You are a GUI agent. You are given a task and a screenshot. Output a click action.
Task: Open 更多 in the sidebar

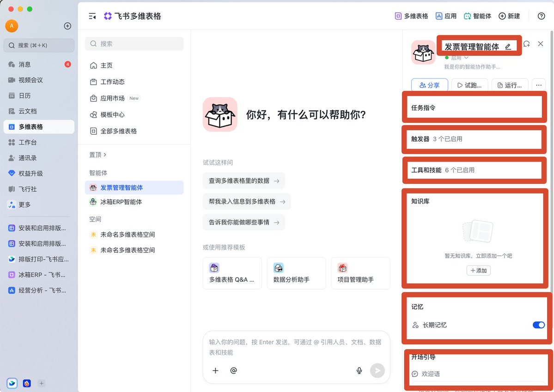pos(39,205)
